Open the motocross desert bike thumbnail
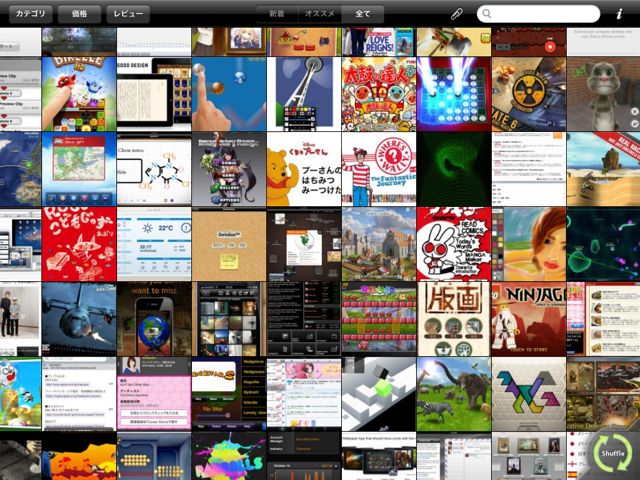 pyautogui.click(x=603, y=169)
